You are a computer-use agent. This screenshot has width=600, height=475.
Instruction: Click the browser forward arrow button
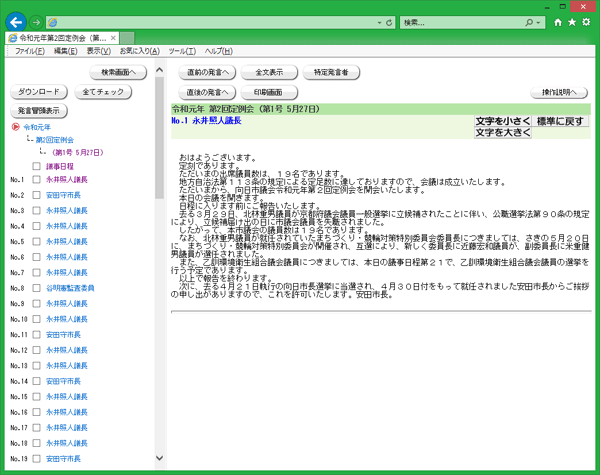point(36,23)
